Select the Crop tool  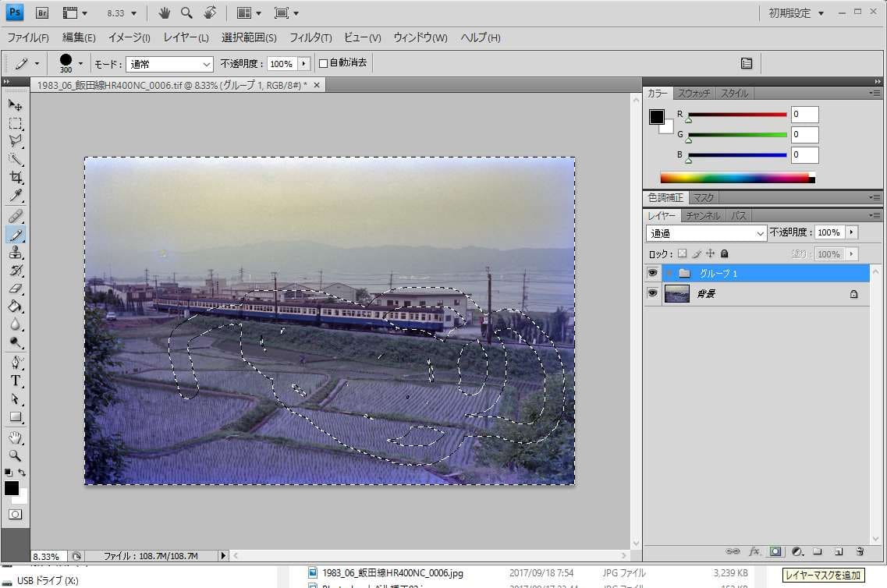[16, 178]
